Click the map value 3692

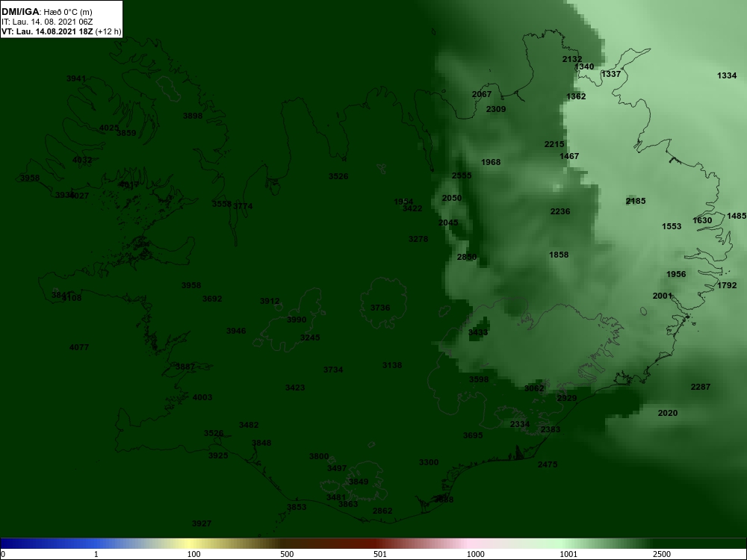pyautogui.click(x=212, y=299)
